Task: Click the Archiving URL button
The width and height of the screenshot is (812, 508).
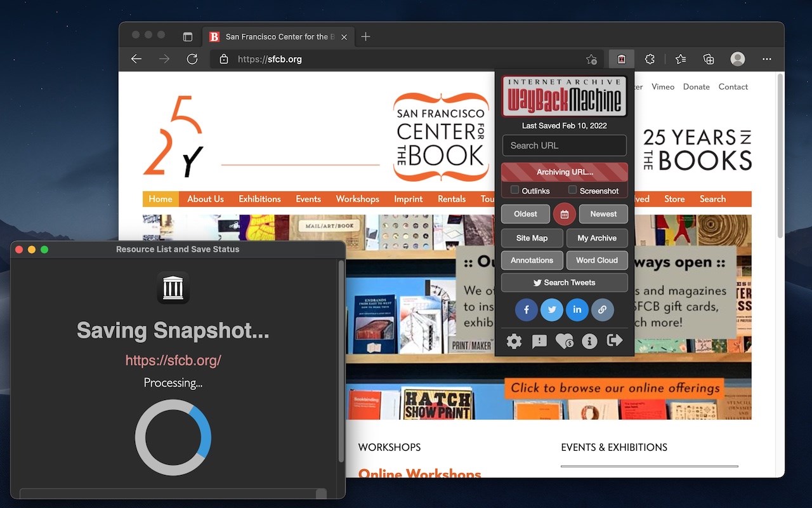Action: click(x=565, y=172)
